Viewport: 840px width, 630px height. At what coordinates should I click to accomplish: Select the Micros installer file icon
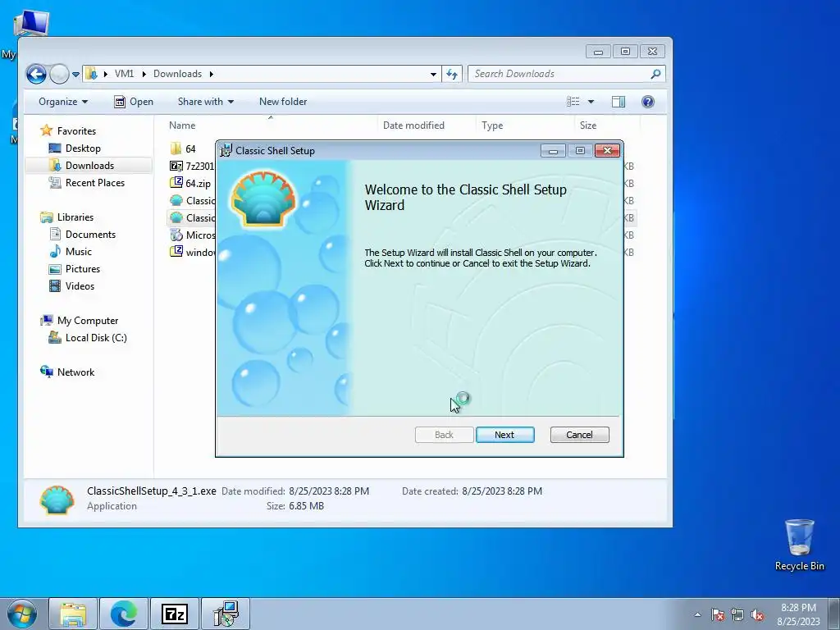(176, 235)
